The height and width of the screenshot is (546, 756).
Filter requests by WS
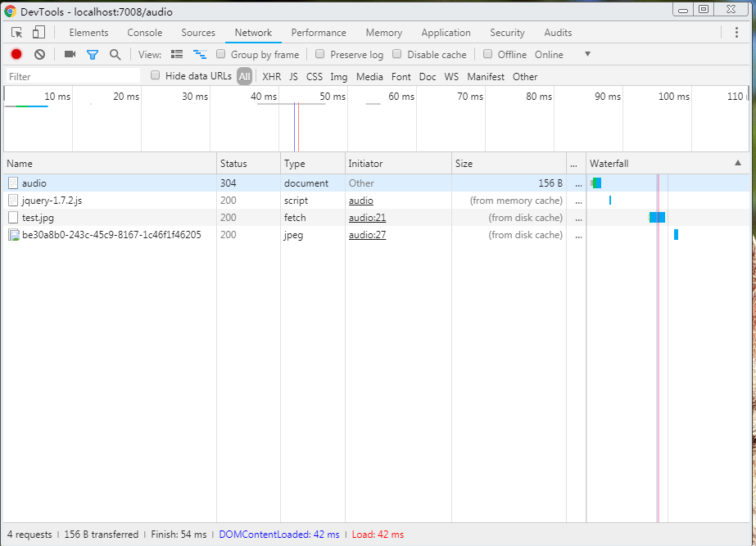click(451, 77)
